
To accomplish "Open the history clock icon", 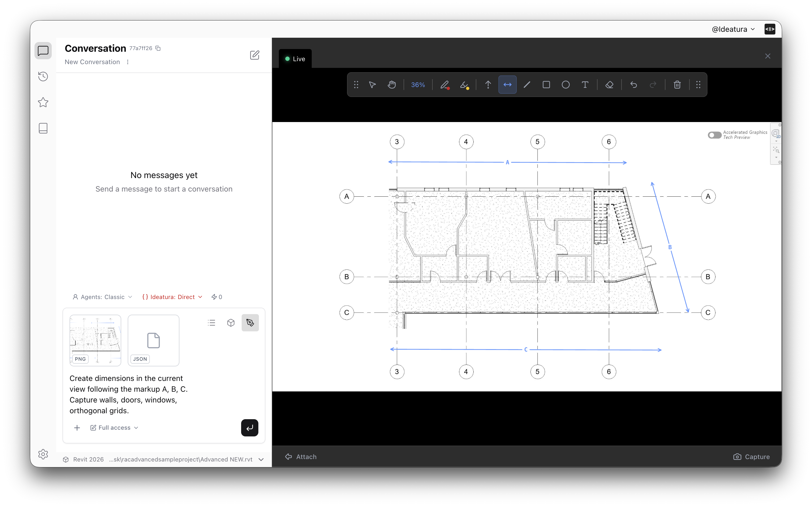I will [x=43, y=77].
